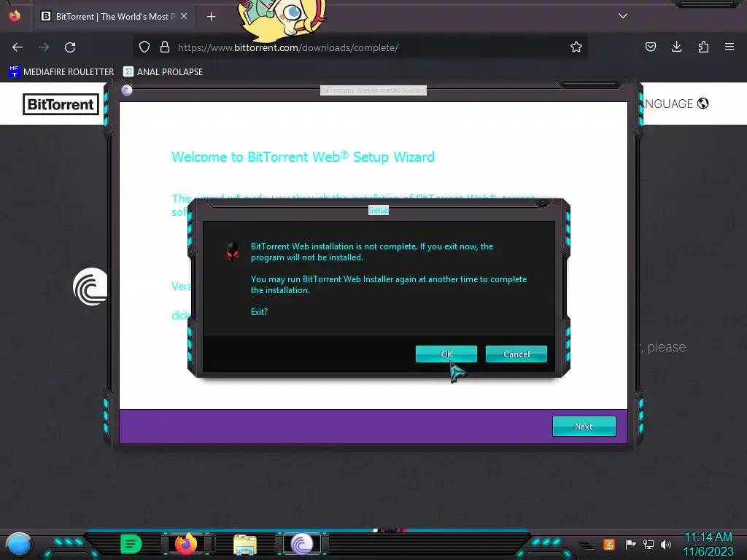
Task: Click the 'Welcome to BitTorrent Web® Setup Wizard' heading
Action: click(303, 157)
